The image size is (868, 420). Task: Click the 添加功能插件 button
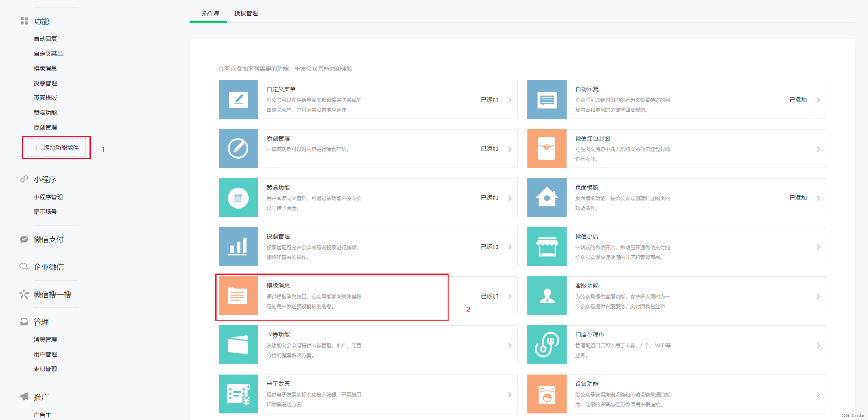pos(56,148)
